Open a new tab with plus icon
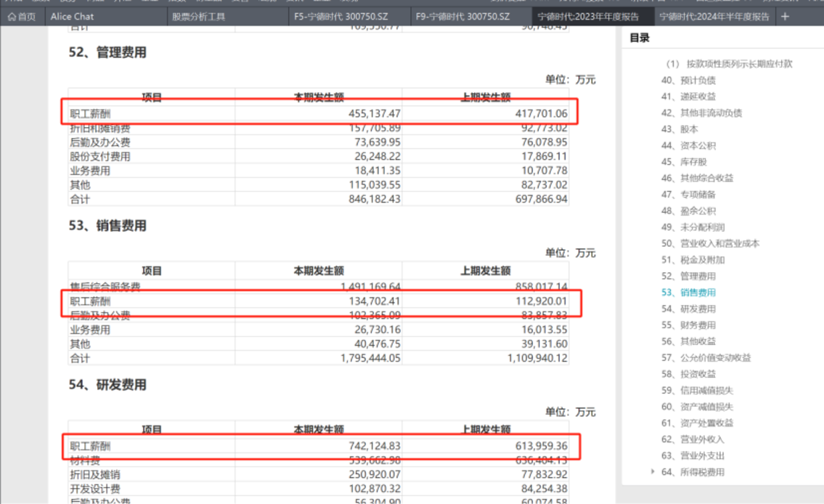 [x=785, y=17]
